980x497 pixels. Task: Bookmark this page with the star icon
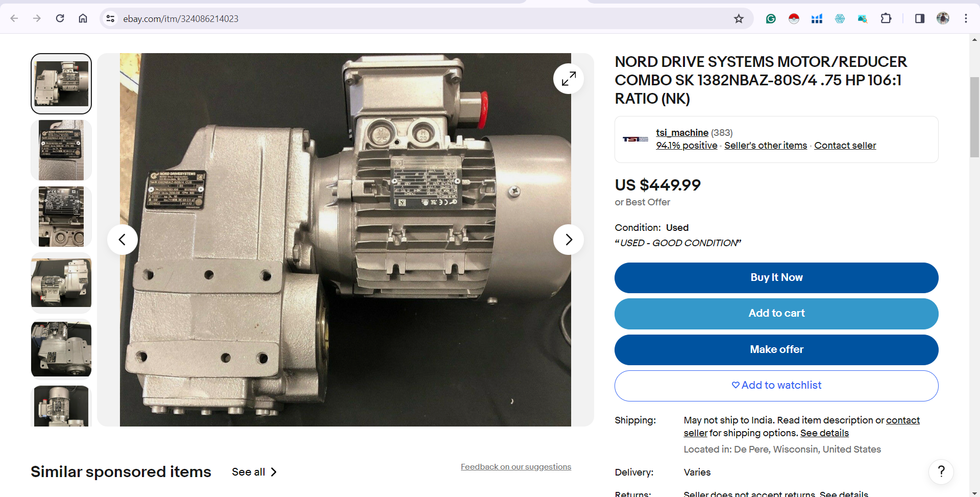pyautogui.click(x=739, y=18)
